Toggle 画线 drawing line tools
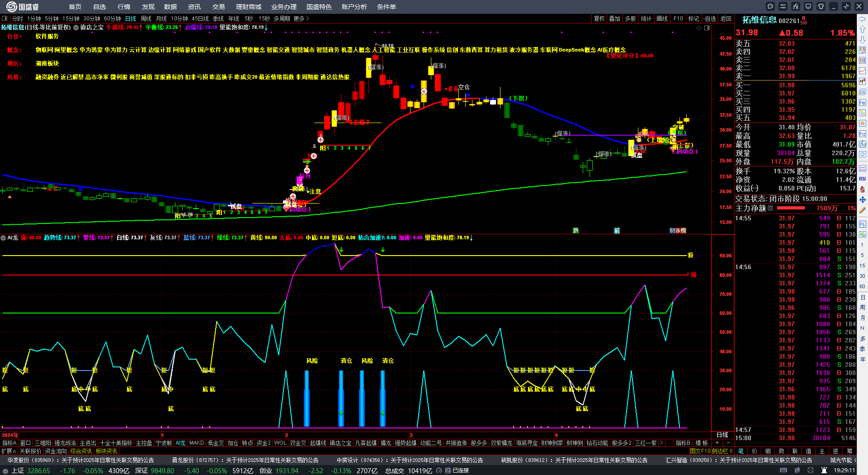 click(662, 19)
